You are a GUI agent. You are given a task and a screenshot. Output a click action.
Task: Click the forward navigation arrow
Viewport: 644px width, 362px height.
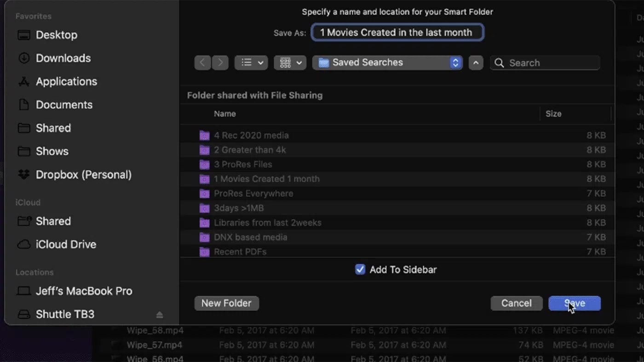pyautogui.click(x=220, y=62)
